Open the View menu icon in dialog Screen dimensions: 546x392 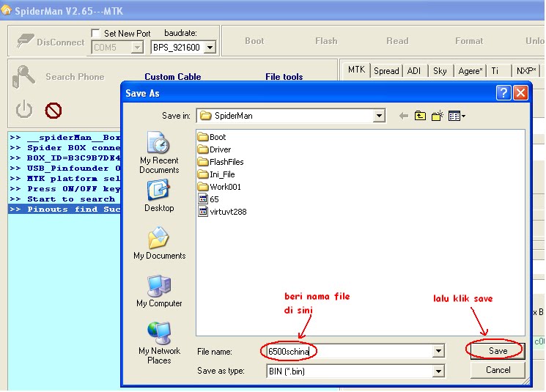457,116
